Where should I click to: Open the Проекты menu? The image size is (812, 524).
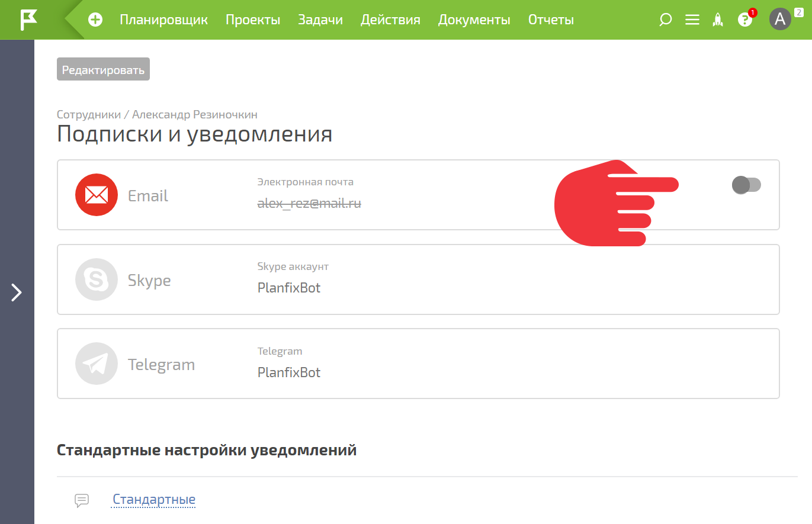point(253,20)
